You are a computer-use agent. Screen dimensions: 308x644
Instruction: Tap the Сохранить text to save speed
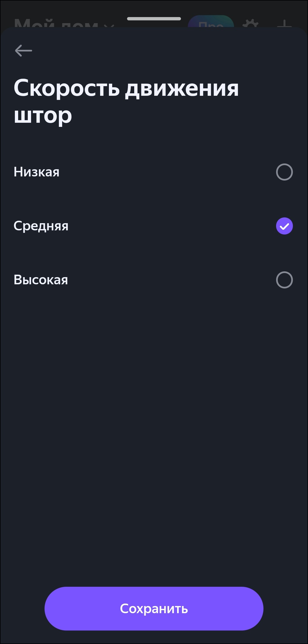coord(154,608)
